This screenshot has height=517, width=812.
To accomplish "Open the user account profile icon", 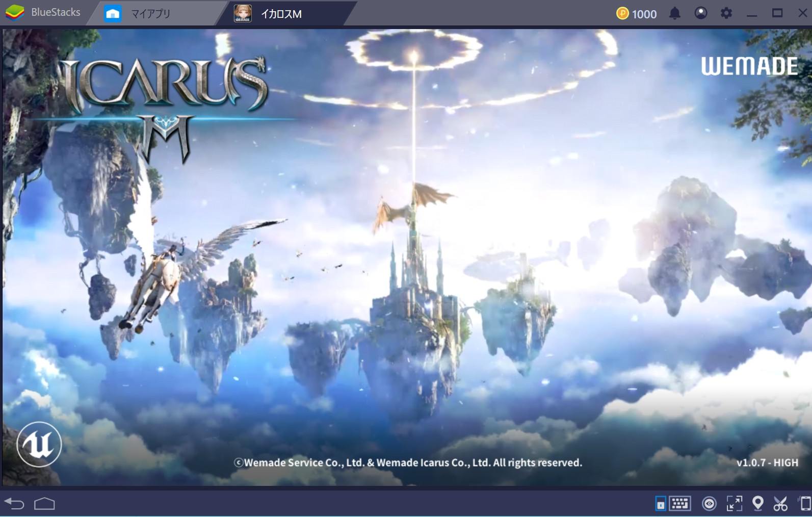I will click(701, 13).
